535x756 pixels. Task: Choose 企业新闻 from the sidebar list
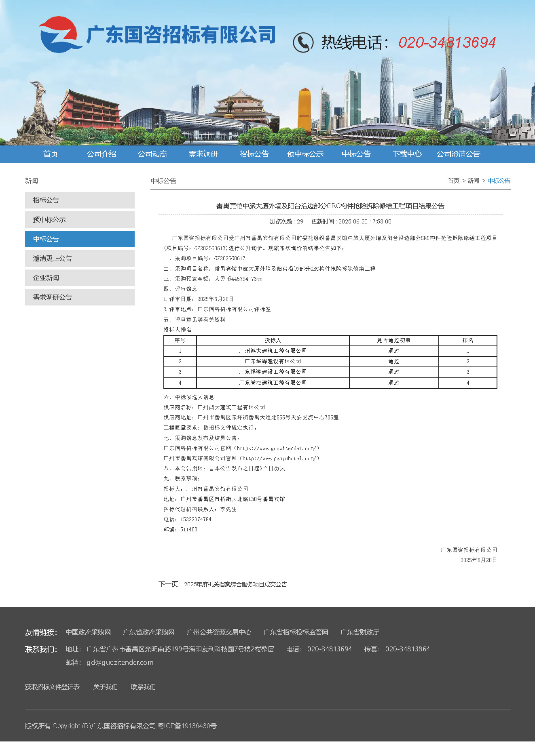(80, 278)
